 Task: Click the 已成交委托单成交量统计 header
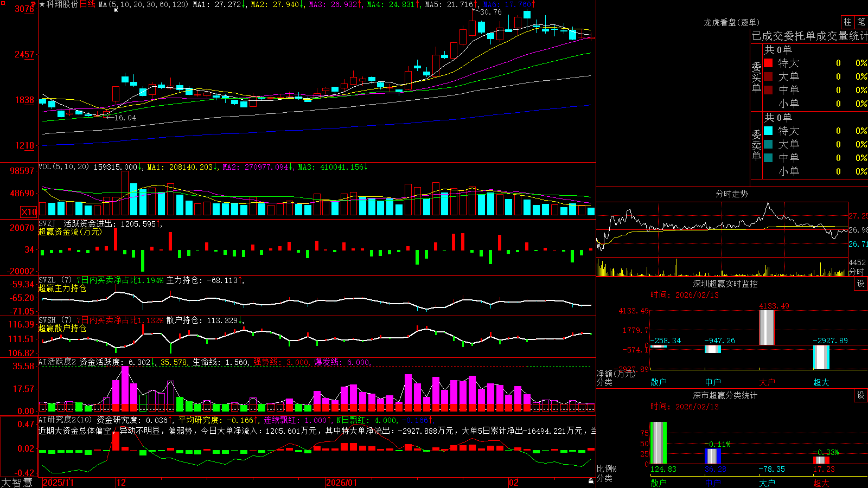point(809,36)
